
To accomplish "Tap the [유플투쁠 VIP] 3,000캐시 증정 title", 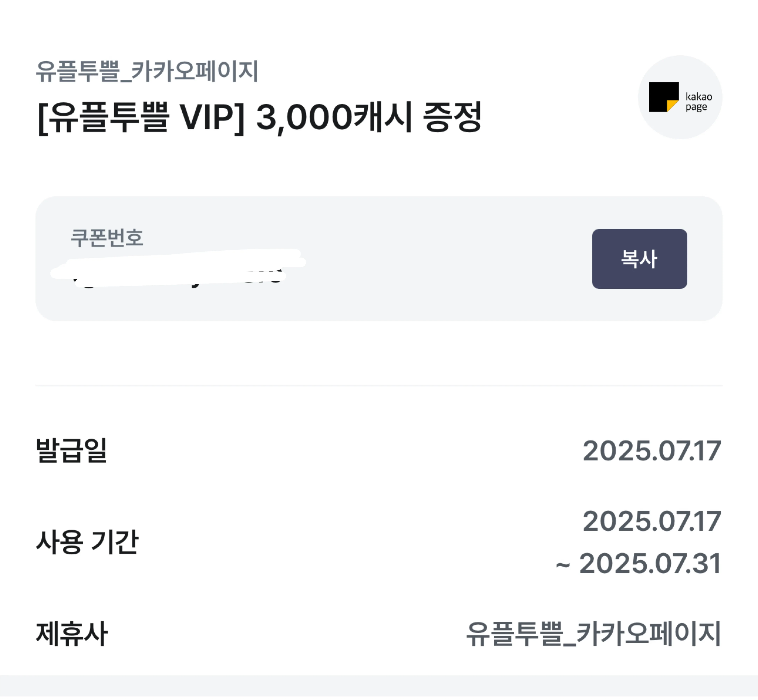I will point(260,117).
